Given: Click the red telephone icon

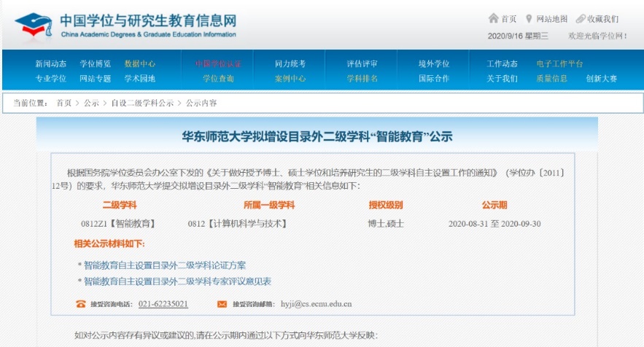Looking at the screenshot, I should point(80,304).
